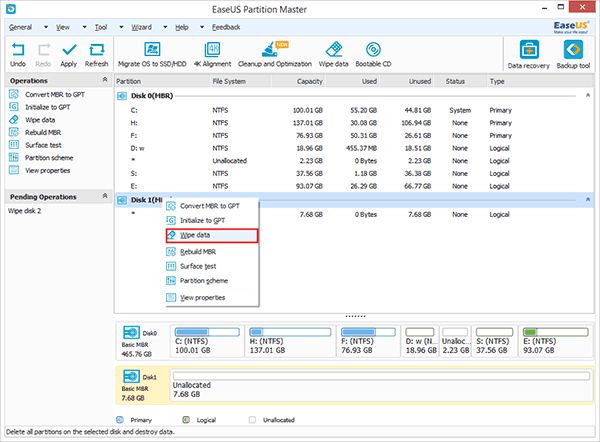Click the splitter dots above the disk map
This screenshot has width=600, height=442.
(x=355, y=316)
